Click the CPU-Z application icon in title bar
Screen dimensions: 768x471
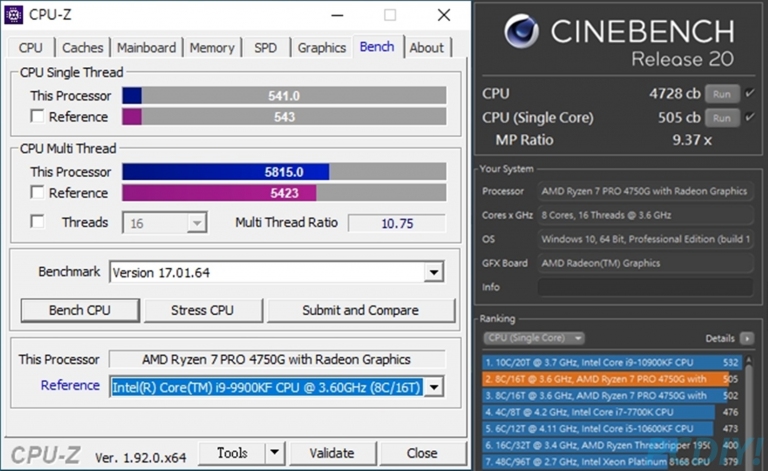coord(13,15)
